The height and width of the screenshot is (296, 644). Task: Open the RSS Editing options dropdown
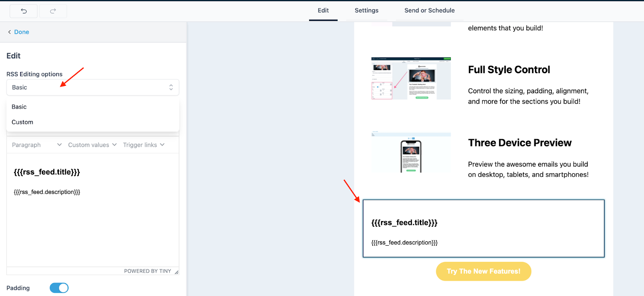(x=93, y=87)
